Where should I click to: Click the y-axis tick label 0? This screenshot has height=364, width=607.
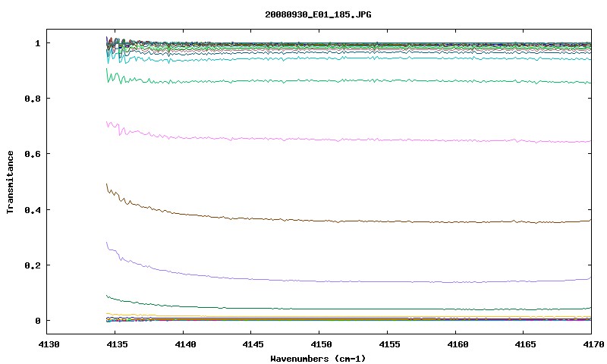point(37,321)
